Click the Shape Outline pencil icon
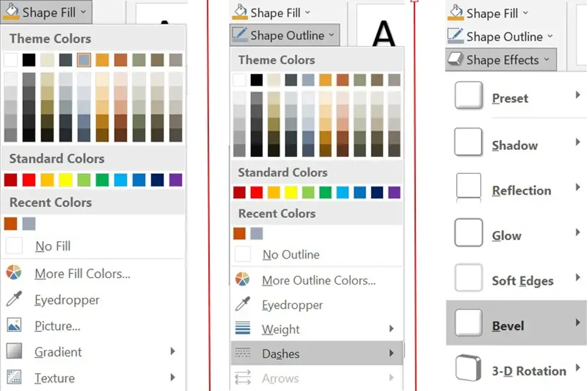This screenshot has height=391, width=588. (241, 35)
